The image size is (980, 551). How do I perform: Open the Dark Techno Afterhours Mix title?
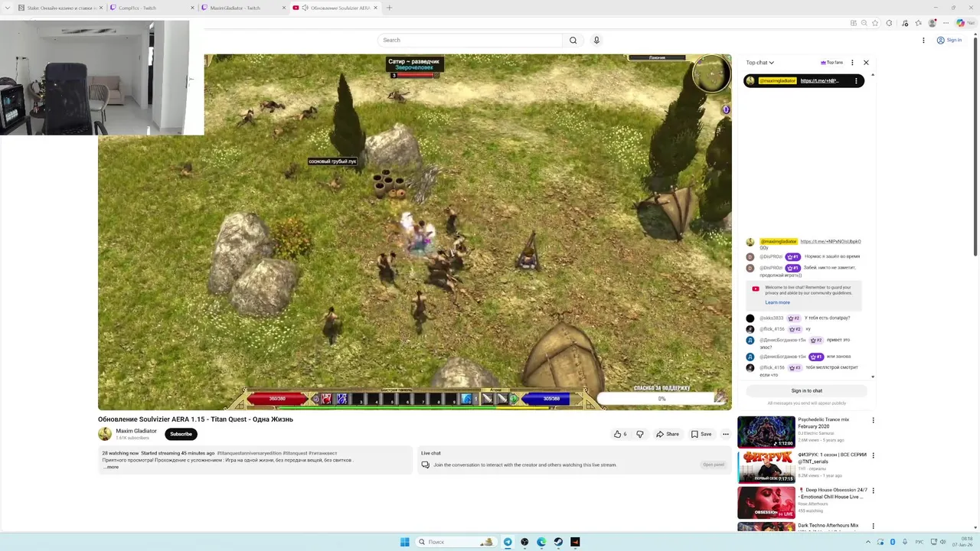tap(828, 526)
